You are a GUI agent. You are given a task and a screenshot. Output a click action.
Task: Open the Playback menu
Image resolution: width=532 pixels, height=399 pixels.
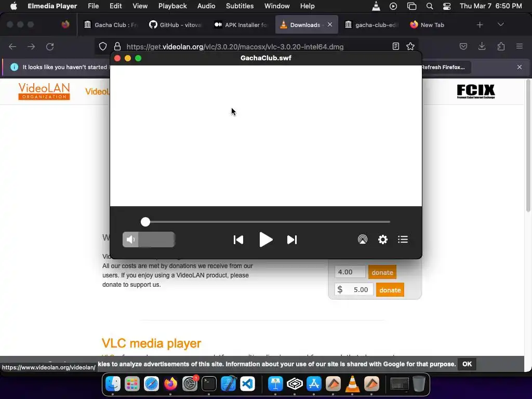tap(172, 6)
